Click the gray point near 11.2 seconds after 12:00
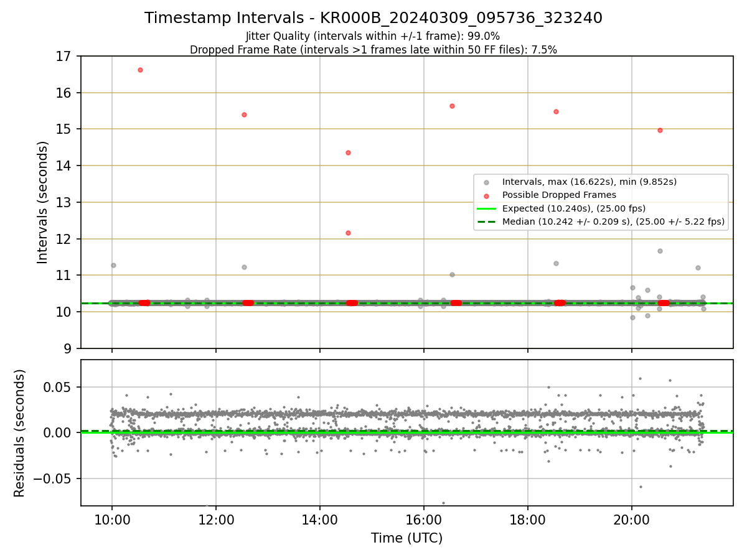This screenshot has height=560, width=747. pyautogui.click(x=244, y=267)
